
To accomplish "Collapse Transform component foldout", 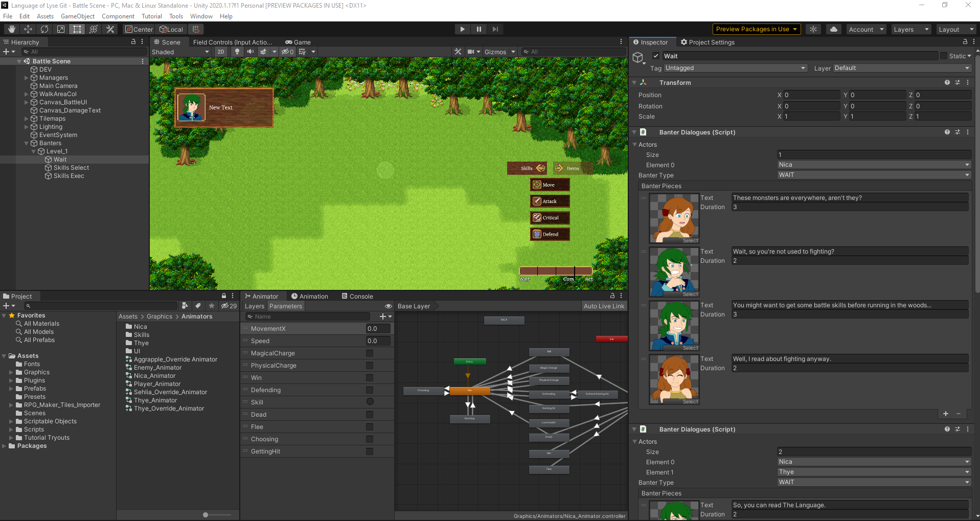I will 634,82.
